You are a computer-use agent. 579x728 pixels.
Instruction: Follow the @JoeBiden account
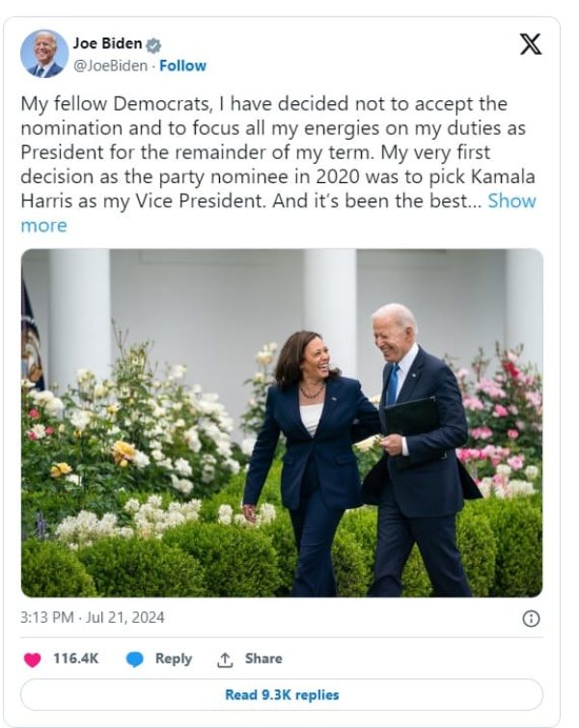(x=182, y=66)
